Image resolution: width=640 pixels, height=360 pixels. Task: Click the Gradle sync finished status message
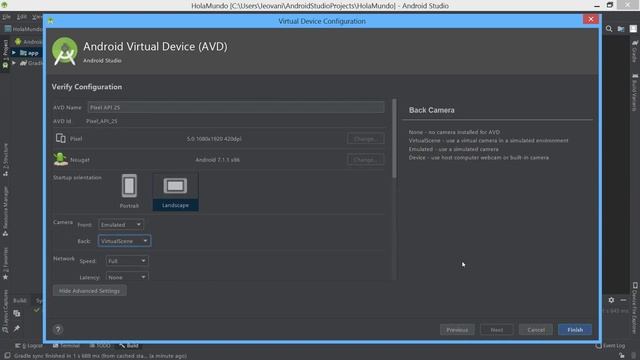click(x=100, y=356)
